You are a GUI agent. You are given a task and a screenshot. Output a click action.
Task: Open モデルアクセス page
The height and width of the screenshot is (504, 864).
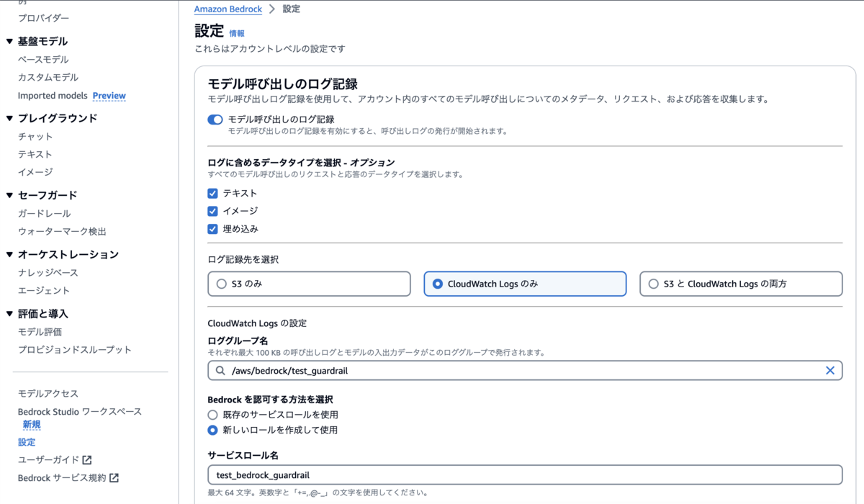pyautogui.click(x=48, y=393)
